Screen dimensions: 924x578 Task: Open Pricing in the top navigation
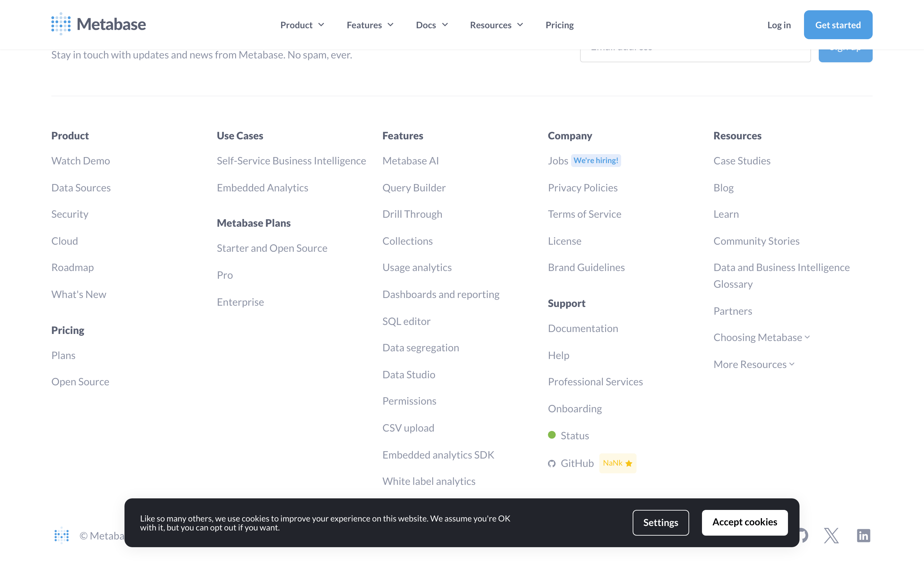[559, 25]
